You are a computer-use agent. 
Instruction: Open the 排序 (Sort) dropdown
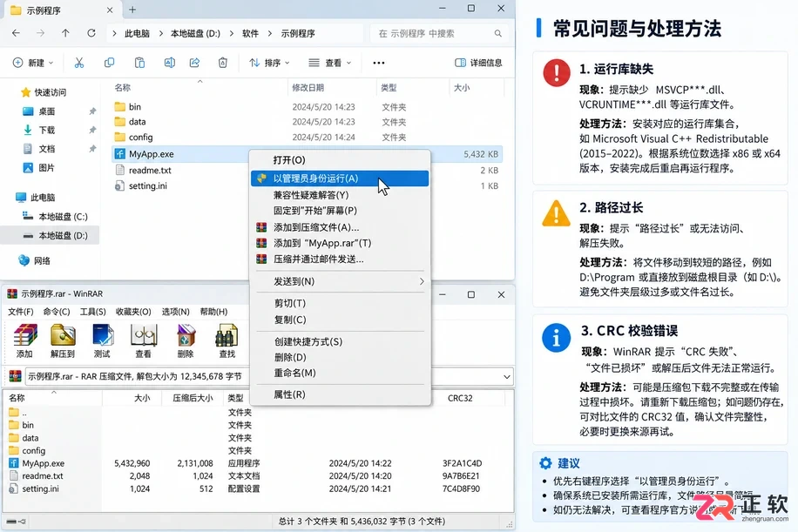click(x=269, y=63)
